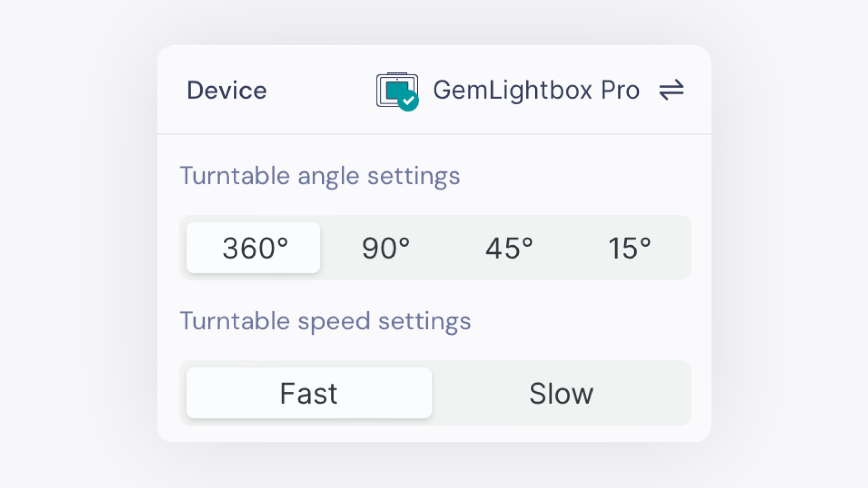Select the 360° turntable angle

(x=253, y=247)
